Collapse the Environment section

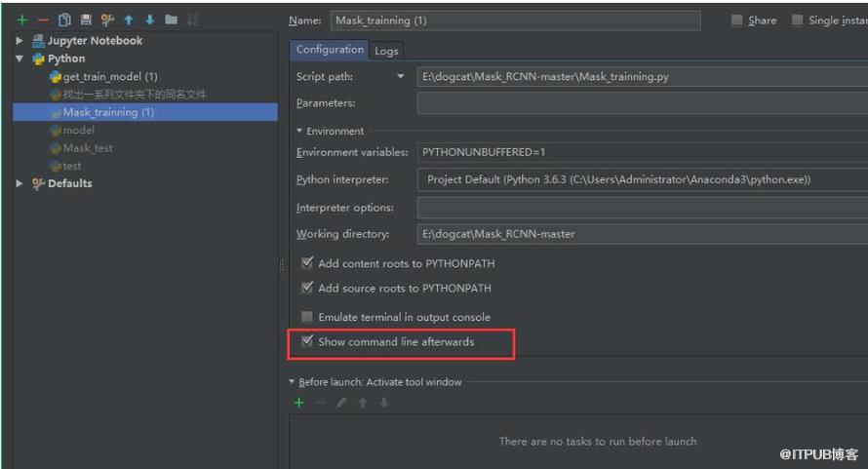click(299, 131)
